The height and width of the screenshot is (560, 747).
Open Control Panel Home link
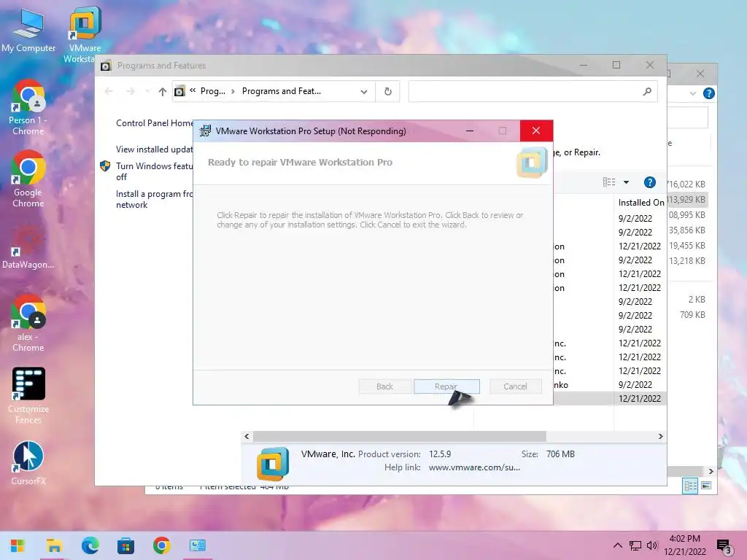coord(155,122)
